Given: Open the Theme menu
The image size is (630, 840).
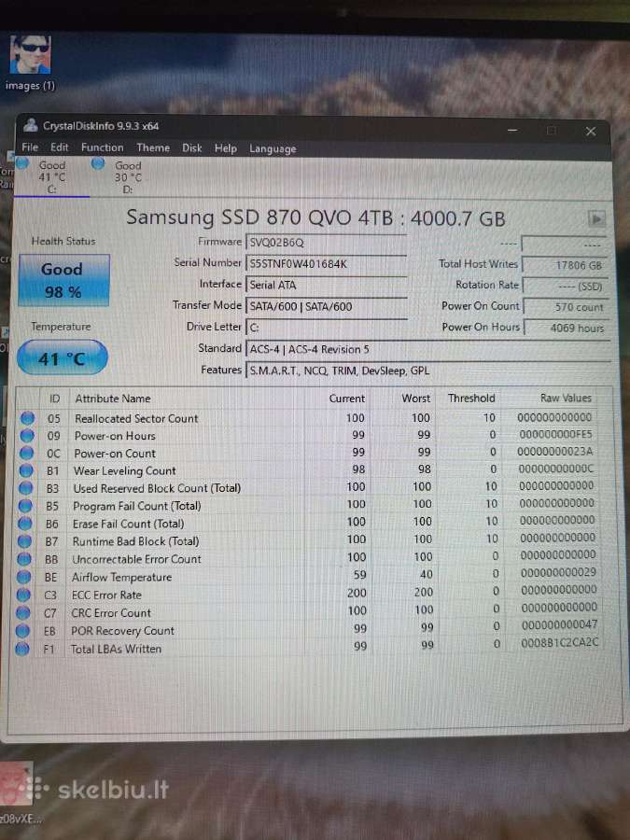Looking at the screenshot, I should (153, 147).
